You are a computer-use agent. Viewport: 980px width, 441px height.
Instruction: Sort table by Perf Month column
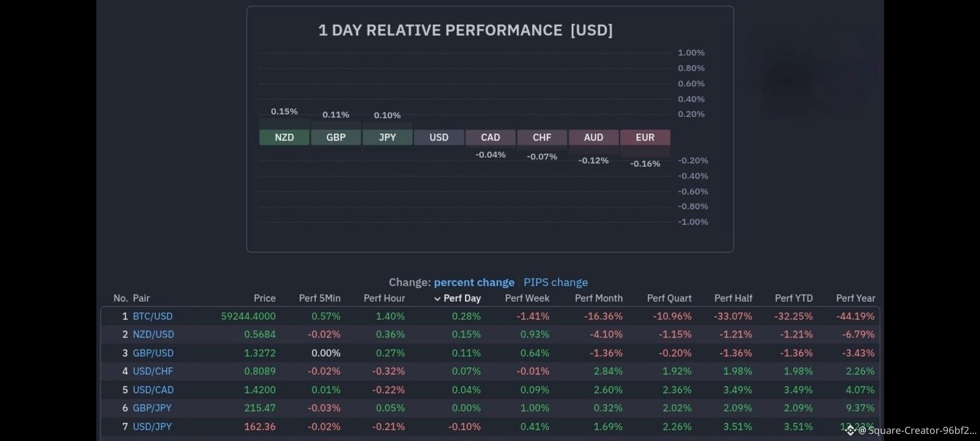click(x=599, y=298)
